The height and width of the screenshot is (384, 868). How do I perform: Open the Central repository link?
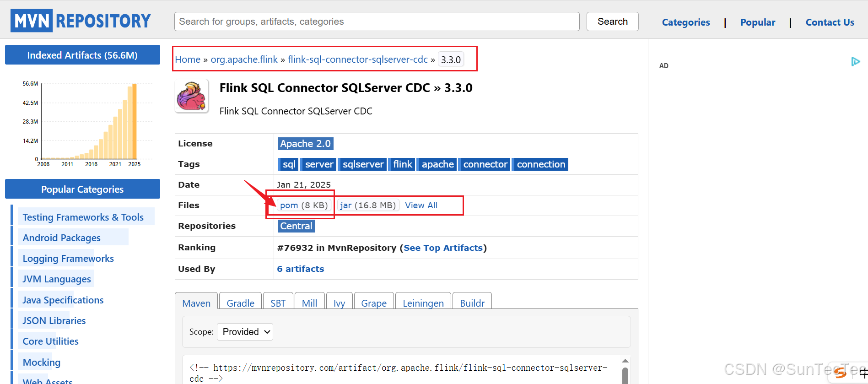(296, 226)
